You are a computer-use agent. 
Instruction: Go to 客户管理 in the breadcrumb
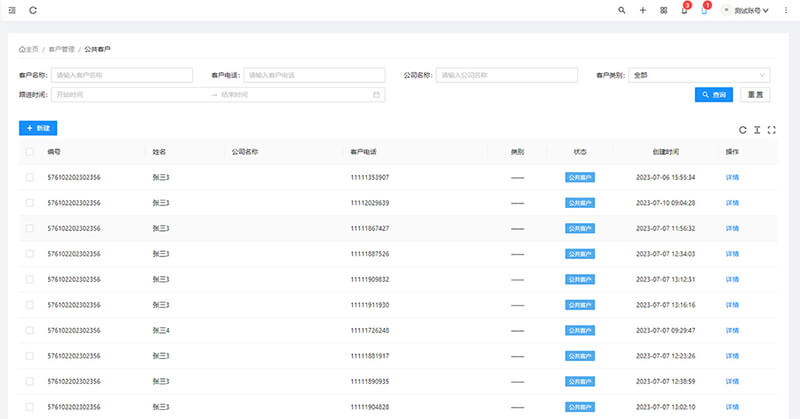tap(61, 50)
